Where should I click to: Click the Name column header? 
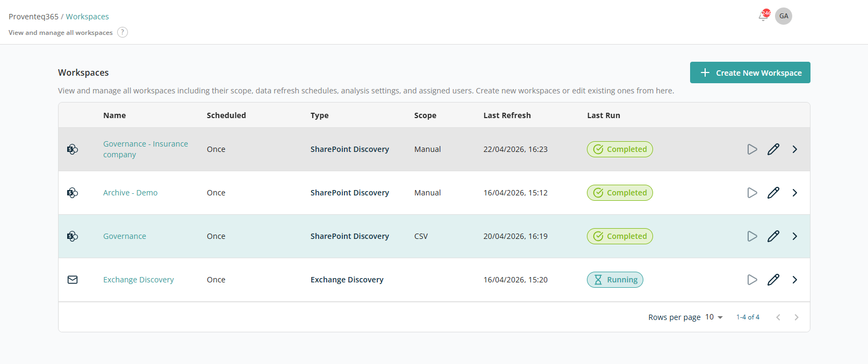coord(114,115)
